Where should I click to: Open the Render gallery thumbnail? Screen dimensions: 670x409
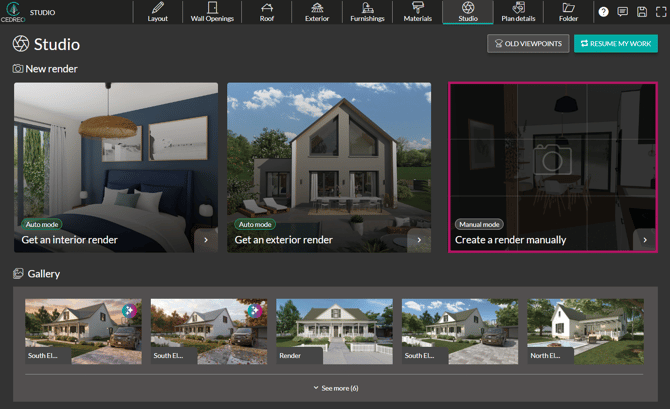[x=335, y=331]
